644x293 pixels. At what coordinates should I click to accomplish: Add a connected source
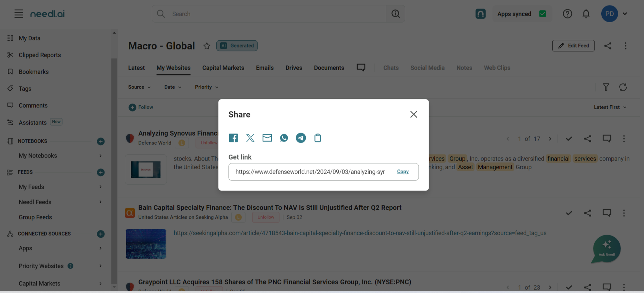point(101,234)
